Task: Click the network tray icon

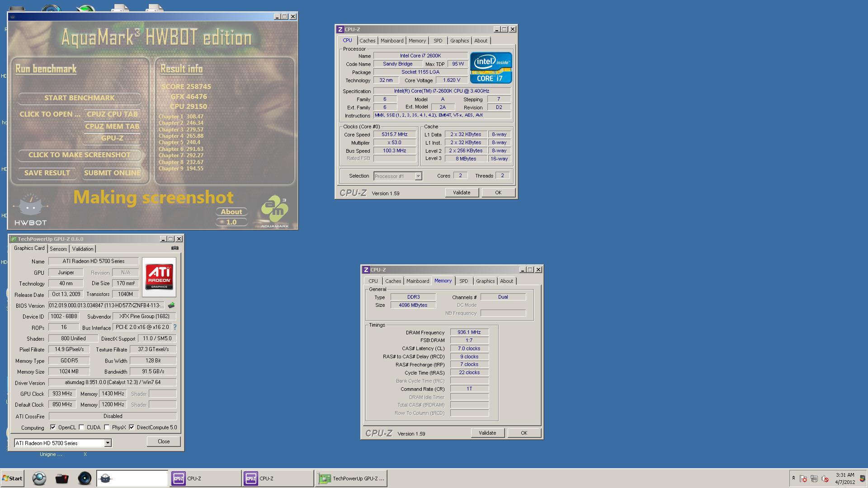Action: [x=814, y=479]
